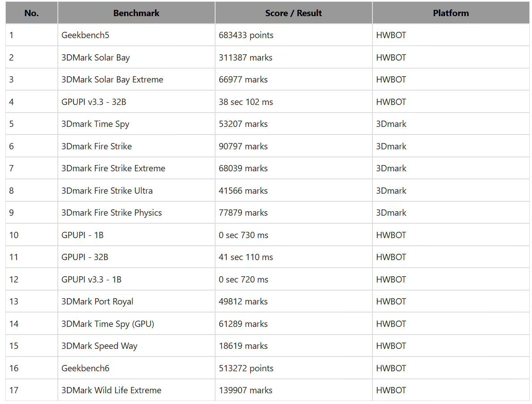Click HWBOT platform in Wild Life Extreme row
Image resolution: width=532 pixels, height=404 pixels.
391,391
